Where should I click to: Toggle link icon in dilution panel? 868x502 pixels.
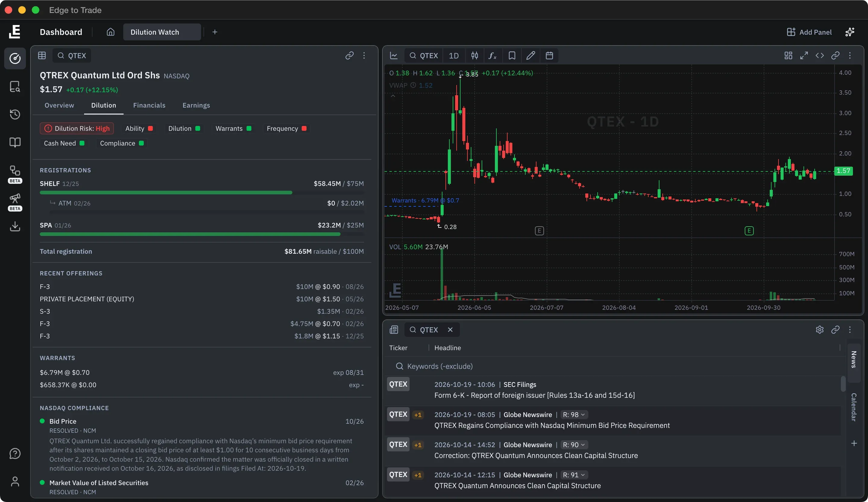(x=350, y=55)
